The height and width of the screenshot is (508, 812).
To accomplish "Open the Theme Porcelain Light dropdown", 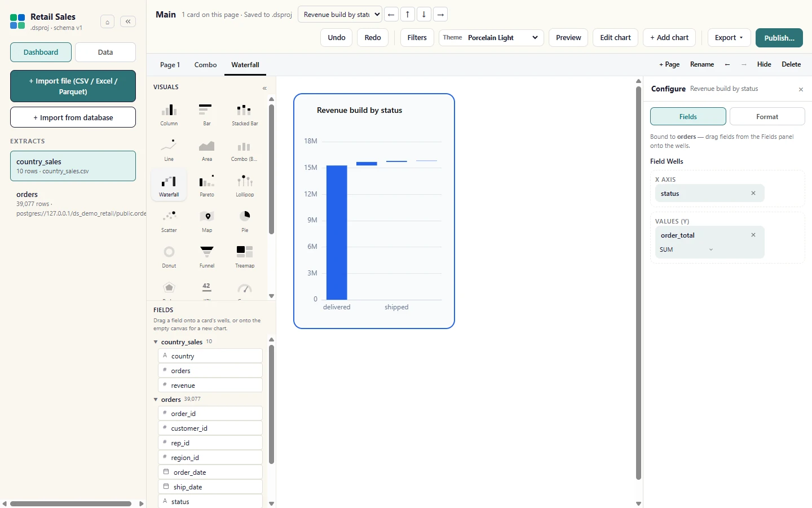I will click(491, 38).
